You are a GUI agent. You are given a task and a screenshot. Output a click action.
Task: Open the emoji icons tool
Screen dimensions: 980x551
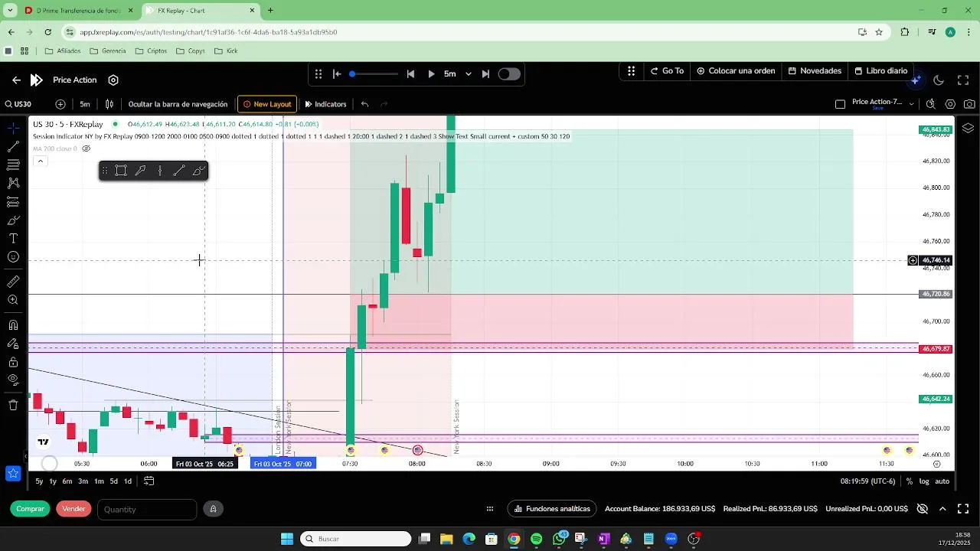[13, 257]
